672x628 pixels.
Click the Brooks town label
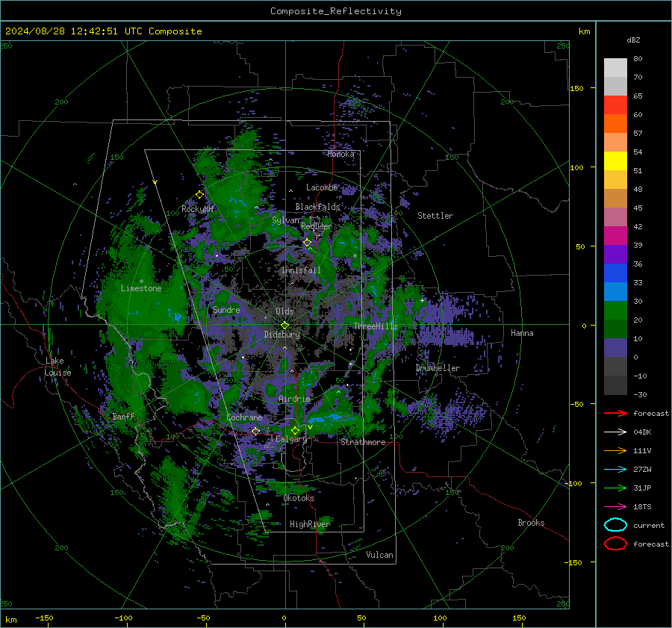[x=531, y=523]
